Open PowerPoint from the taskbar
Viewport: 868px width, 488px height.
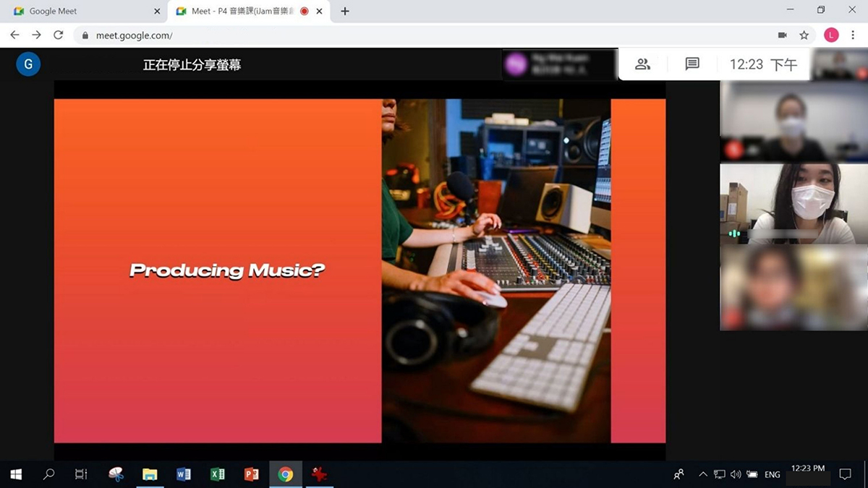pyautogui.click(x=251, y=474)
